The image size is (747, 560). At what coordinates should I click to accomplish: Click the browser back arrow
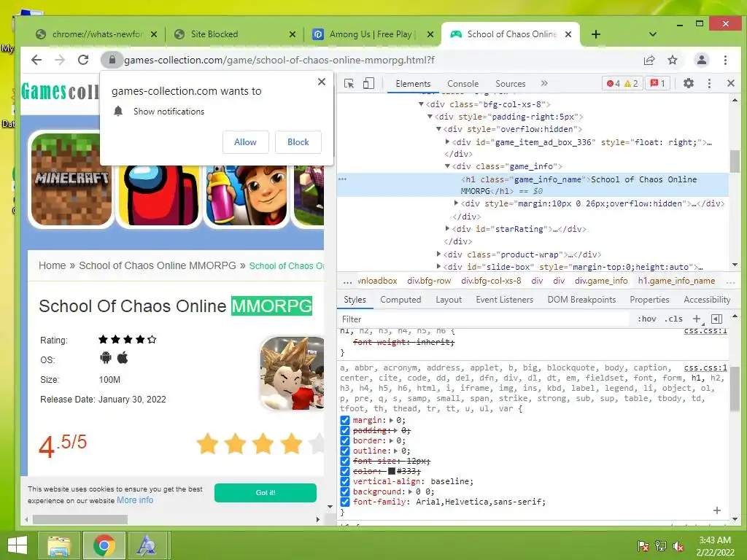point(36,60)
